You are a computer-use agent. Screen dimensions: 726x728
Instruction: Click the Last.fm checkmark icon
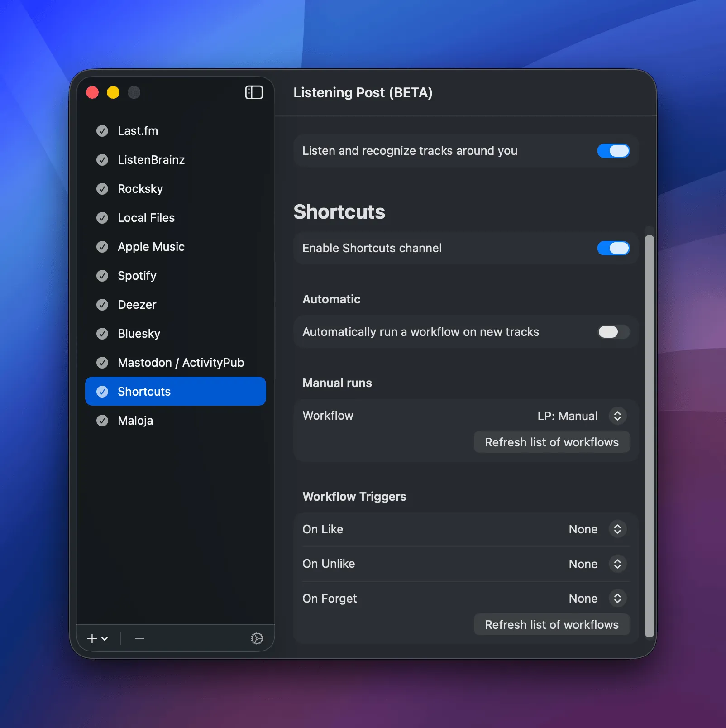coord(102,131)
